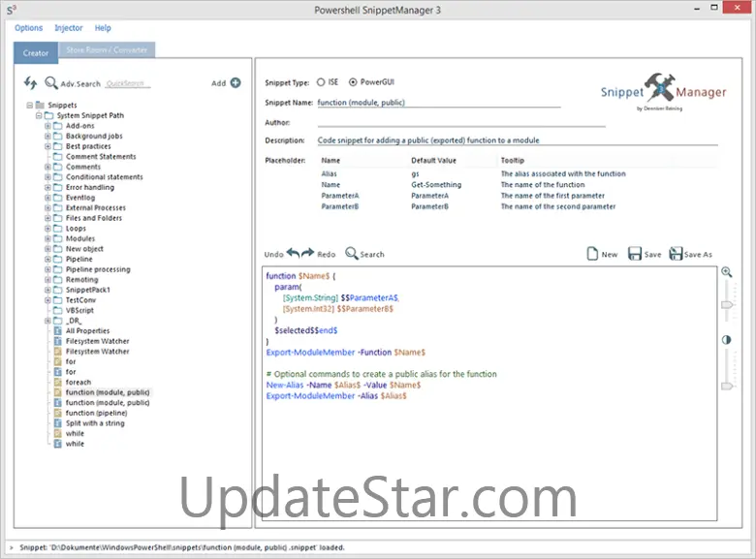Click the Undo text button
756x559 pixels.
coord(273,255)
